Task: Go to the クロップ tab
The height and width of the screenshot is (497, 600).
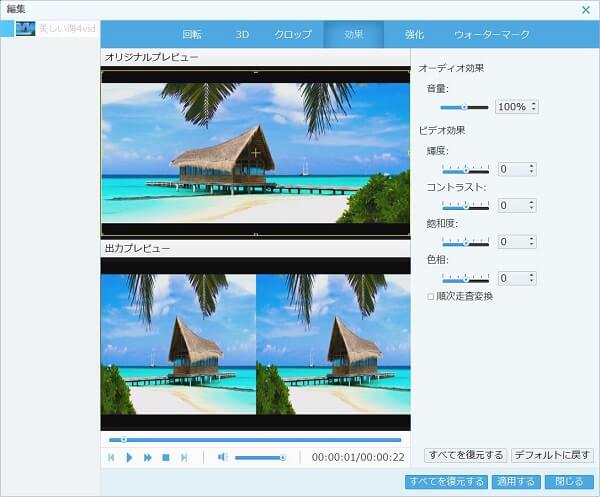Action: pos(293,34)
